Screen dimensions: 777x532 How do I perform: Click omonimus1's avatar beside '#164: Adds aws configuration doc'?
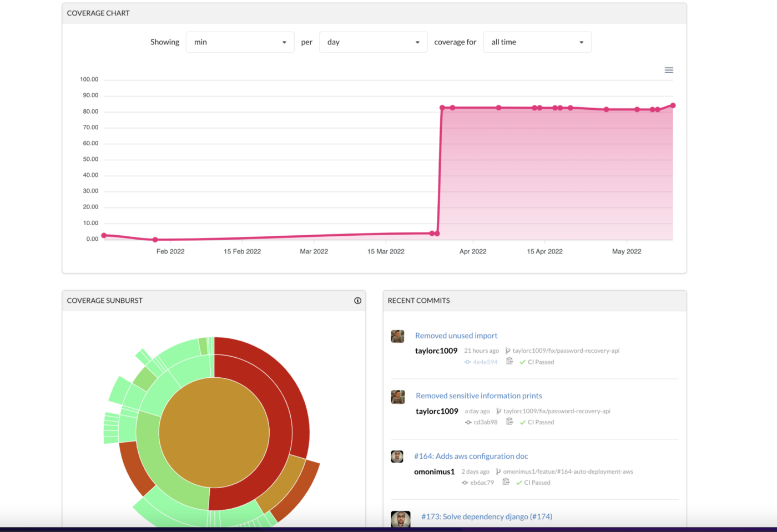tap(397, 457)
